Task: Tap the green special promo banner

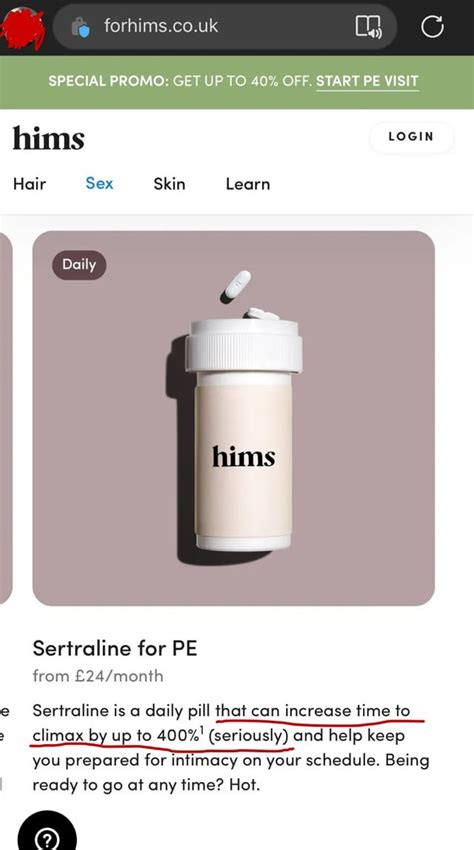Action: coord(237,82)
